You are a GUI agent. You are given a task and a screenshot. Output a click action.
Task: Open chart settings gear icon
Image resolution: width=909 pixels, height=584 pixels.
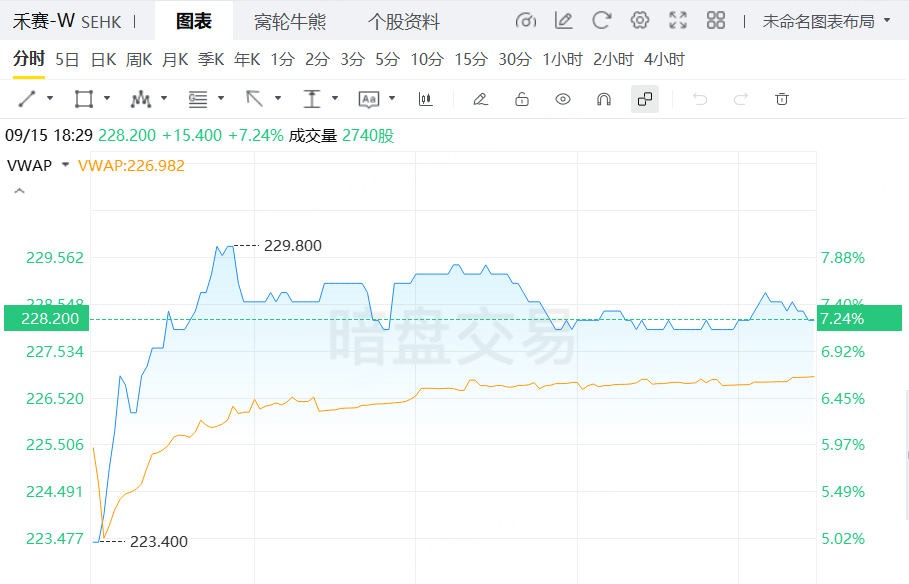pos(640,21)
